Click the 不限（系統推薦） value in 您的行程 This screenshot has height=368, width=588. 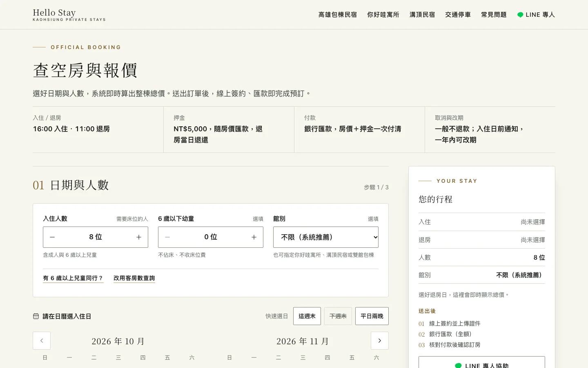pyautogui.click(x=521, y=275)
